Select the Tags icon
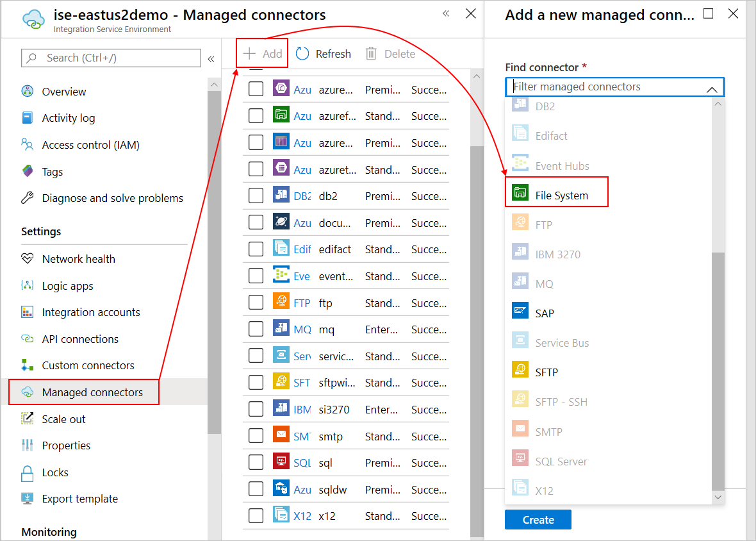Viewport: 756px width, 541px height. (28, 171)
